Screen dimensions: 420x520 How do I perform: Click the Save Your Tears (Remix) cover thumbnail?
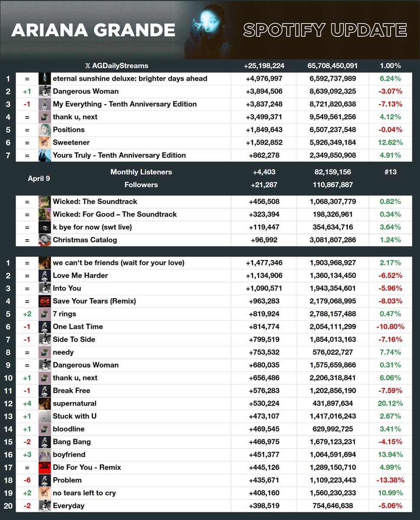pos(45,301)
